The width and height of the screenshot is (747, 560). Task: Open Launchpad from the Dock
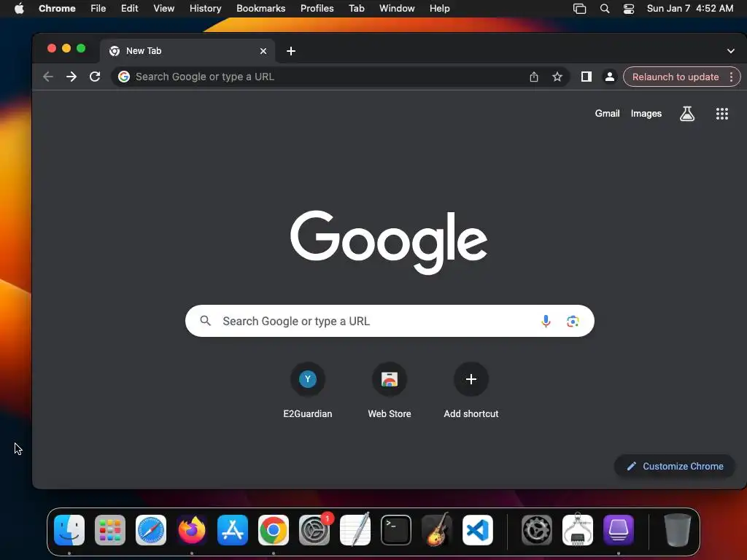(110, 530)
